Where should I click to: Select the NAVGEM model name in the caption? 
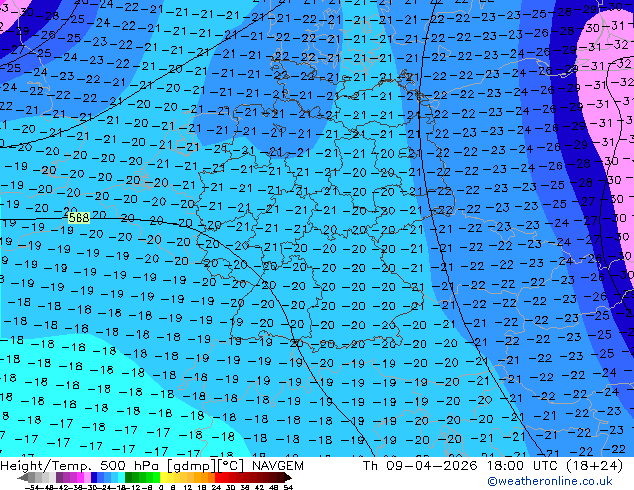click(278, 466)
